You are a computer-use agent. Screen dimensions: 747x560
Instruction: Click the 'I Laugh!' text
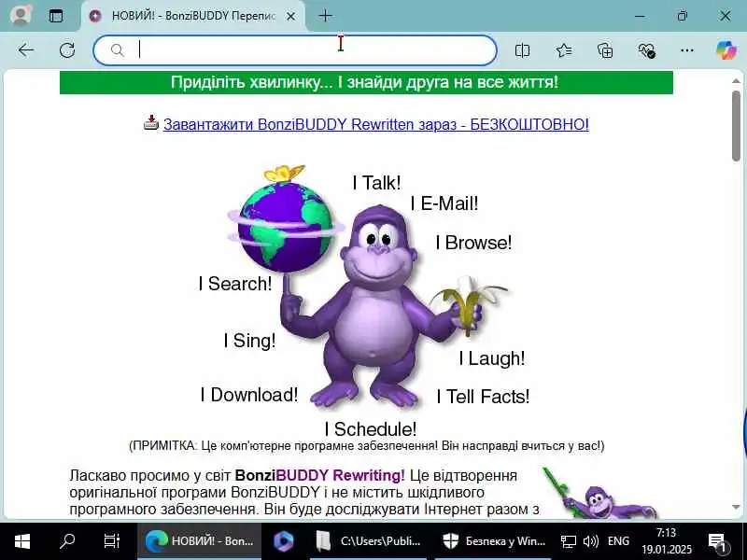click(492, 358)
